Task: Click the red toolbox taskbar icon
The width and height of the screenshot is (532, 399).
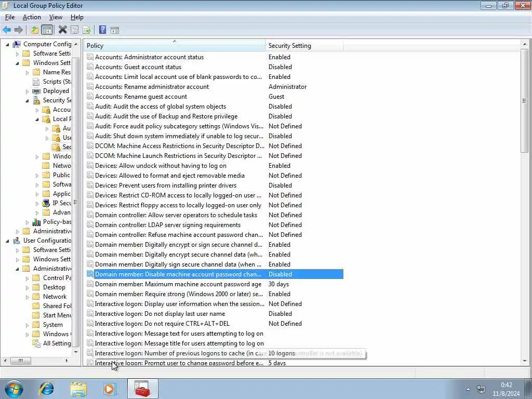Action: coord(142,389)
